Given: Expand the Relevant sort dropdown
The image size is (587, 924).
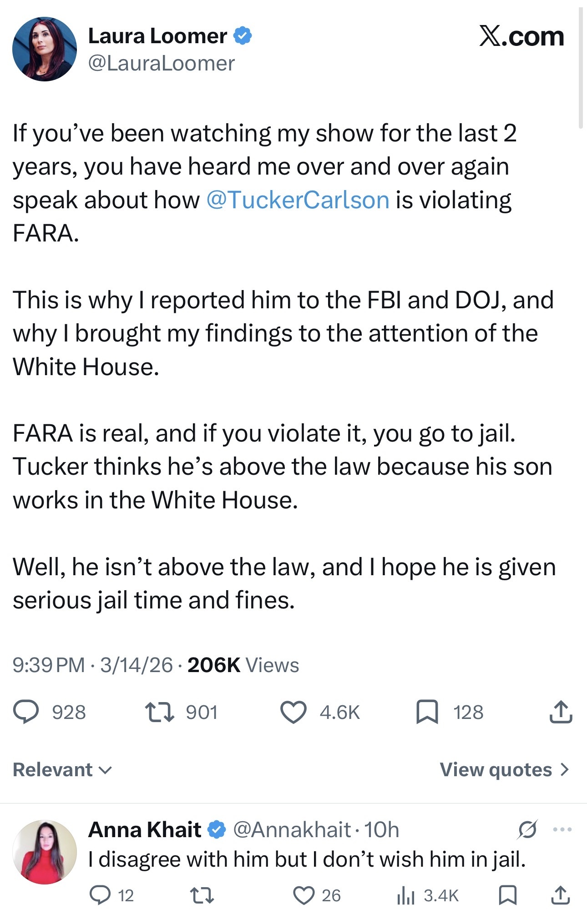Looking at the screenshot, I should (62, 769).
